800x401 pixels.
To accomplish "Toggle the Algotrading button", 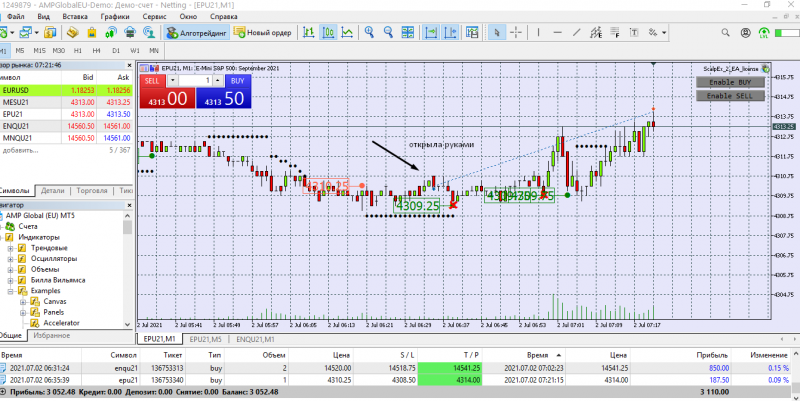I will pyautogui.click(x=196, y=33).
